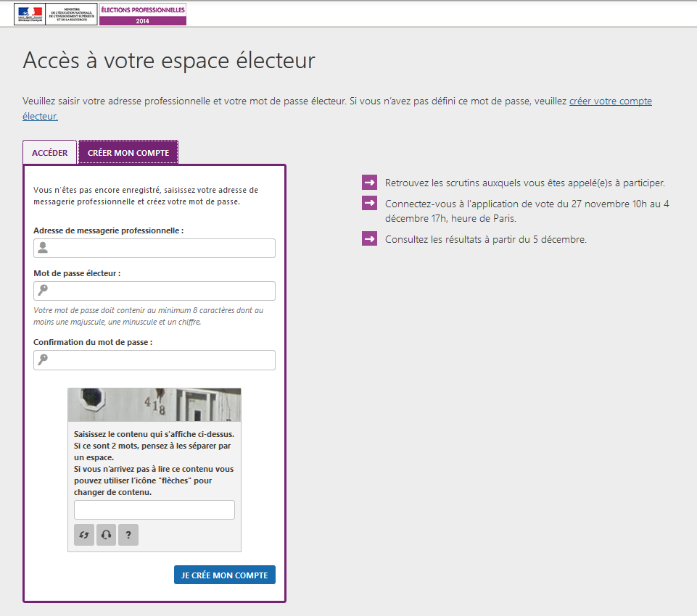
Task: Click the audio captcha headphones icon
Action: pyautogui.click(x=106, y=535)
